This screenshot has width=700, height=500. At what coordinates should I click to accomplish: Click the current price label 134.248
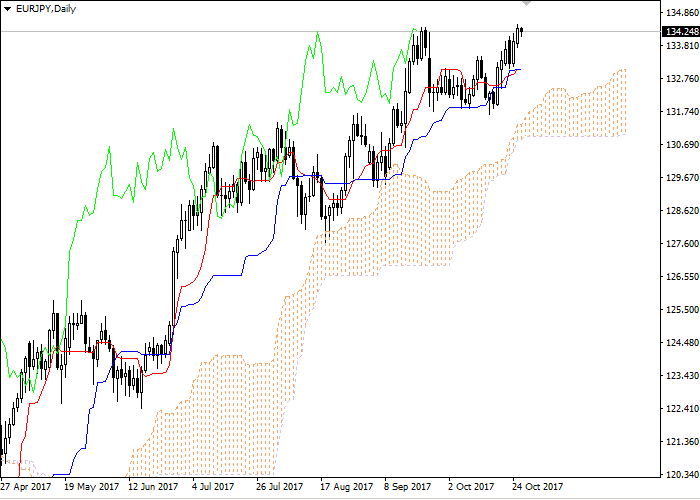(x=681, y=32)
